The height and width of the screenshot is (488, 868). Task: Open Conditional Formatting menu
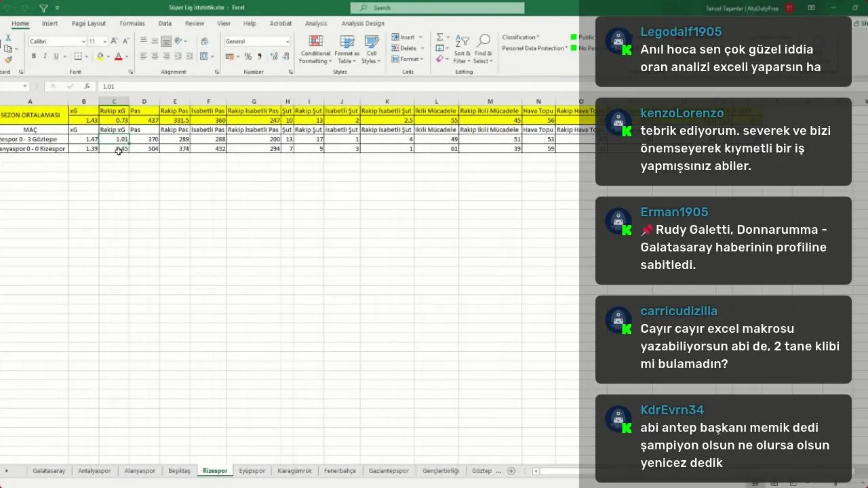click(x=315, y=49)
